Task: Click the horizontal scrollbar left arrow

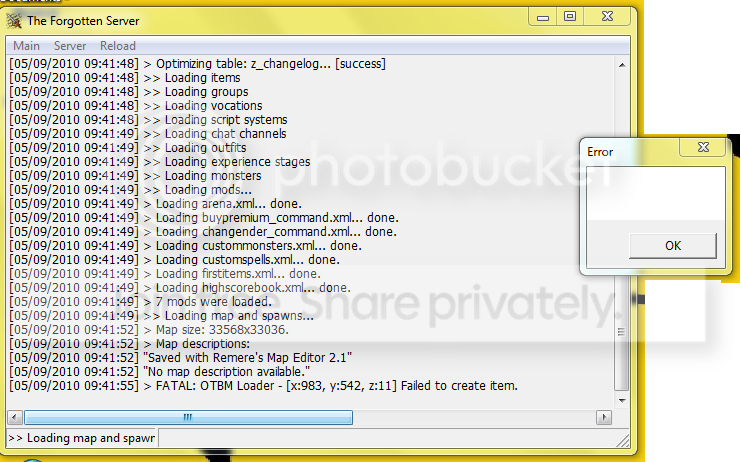Action: [x=15, y=418]
